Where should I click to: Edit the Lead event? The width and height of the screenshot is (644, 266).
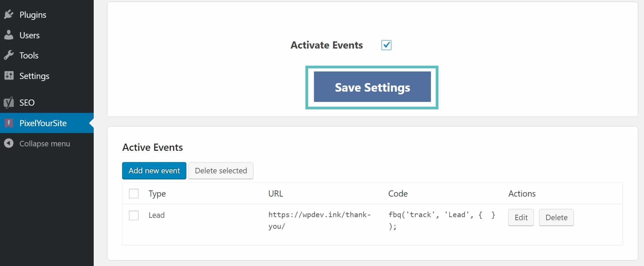(521, 217)
